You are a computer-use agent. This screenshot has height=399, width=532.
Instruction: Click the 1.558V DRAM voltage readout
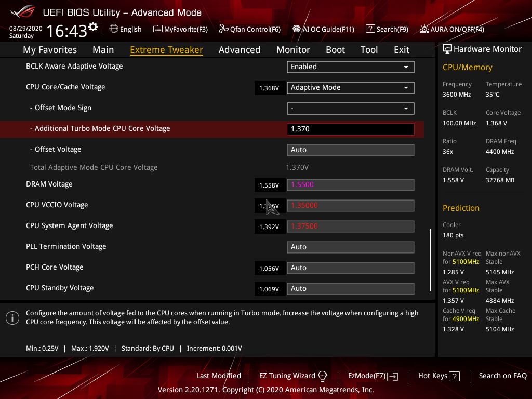click(x=270, y=185)
